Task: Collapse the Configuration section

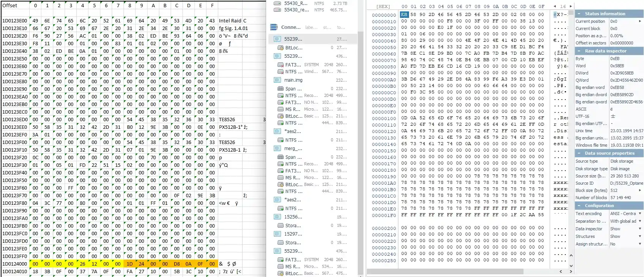Action: [579, 206]
